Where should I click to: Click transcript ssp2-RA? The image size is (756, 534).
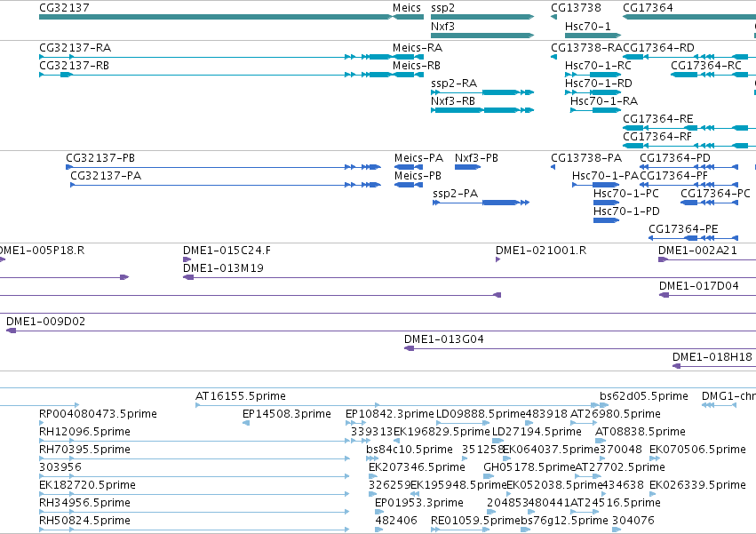click(454, 84)
